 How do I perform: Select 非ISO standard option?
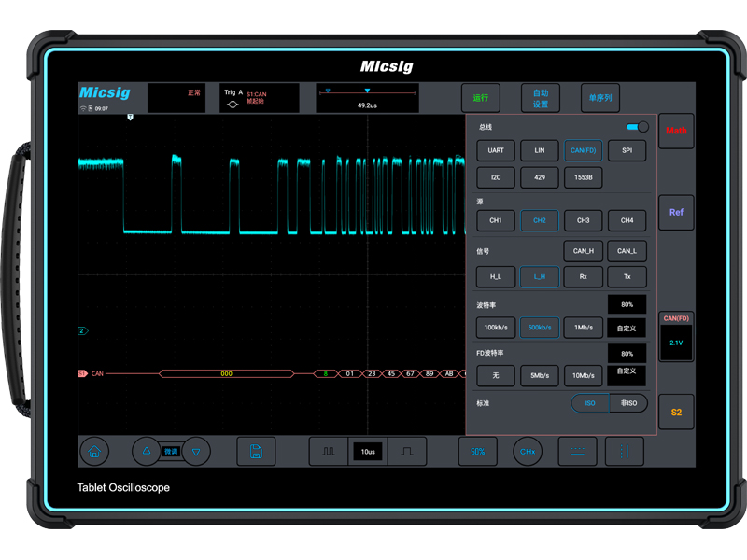pos(627,403)
